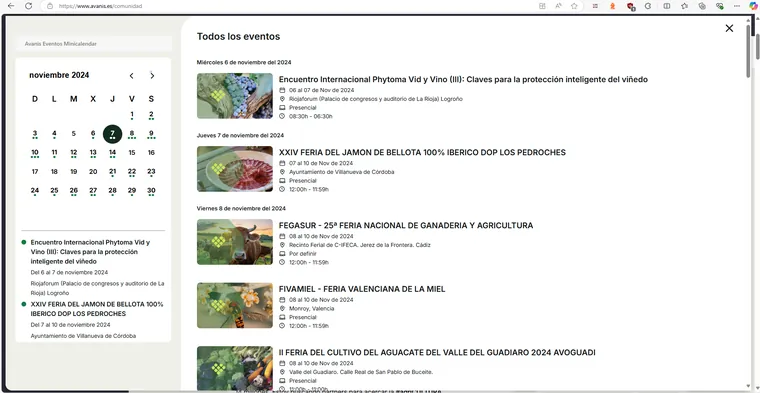This screenshot has width=760, height=393.
Task: Click the jamón plate event thumbnail
Action: 235,169
